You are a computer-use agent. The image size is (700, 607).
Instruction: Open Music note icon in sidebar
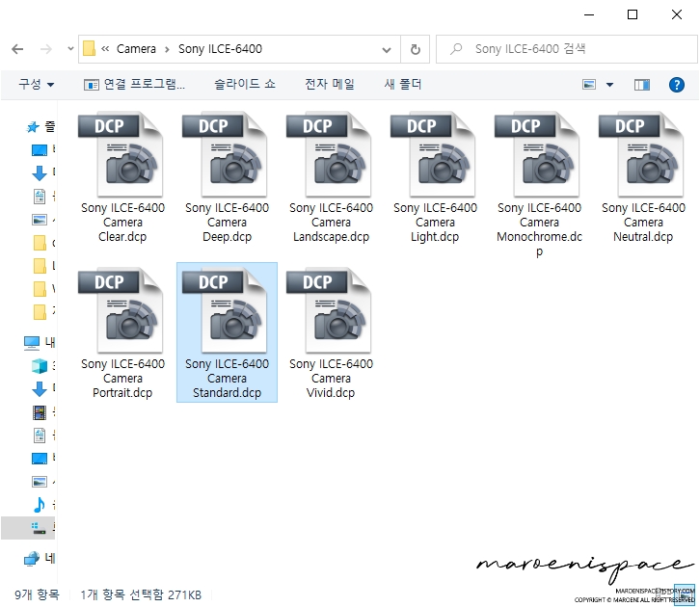pyautogui.click(x=40, y=505)
